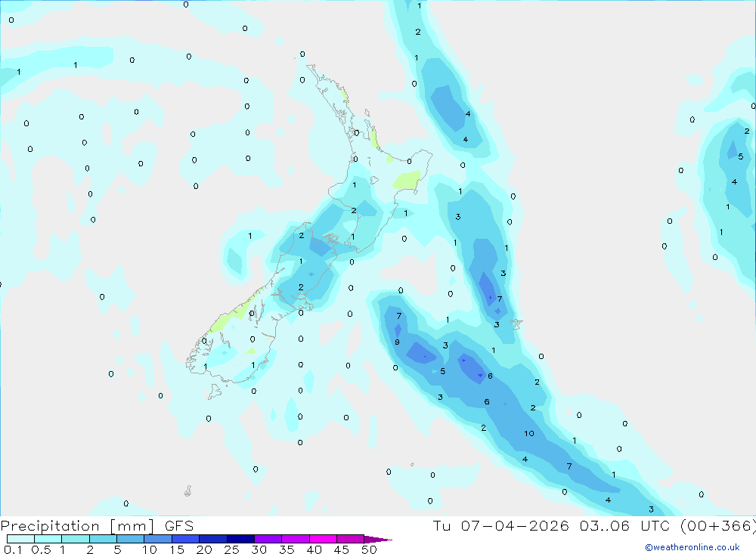This screenshot has width=756, height=554.
Task: Click the 35–40 mm purple legend swatch
Action: point(296,539)
